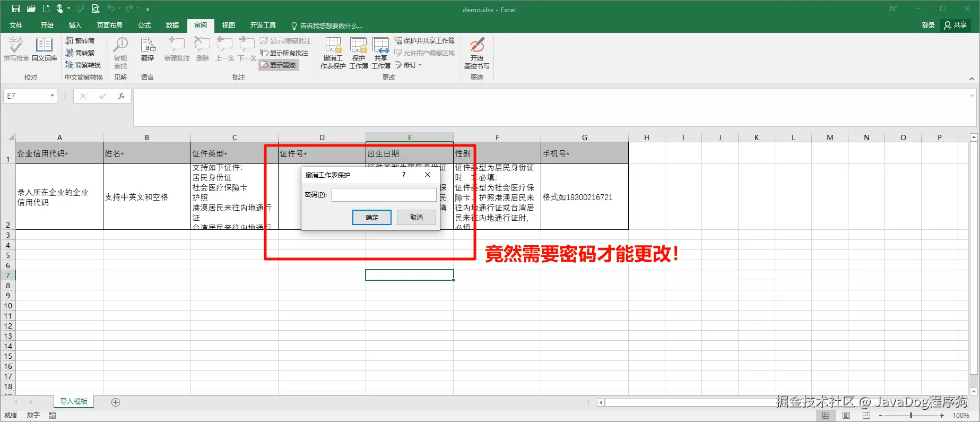The width and height of the screenshot is (980, 422).
Task: Click the Select All corner triangle
Action: coord(11,137)
